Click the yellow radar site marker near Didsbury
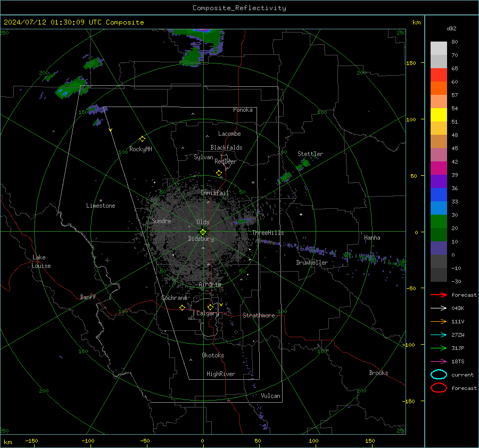 pos(203,232)
